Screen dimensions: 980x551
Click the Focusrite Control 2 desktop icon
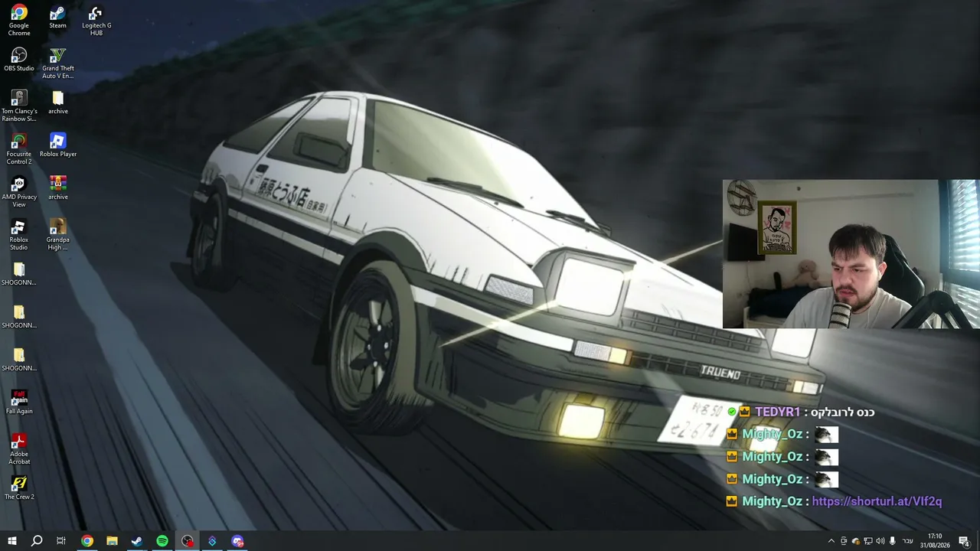pos(19,149)
